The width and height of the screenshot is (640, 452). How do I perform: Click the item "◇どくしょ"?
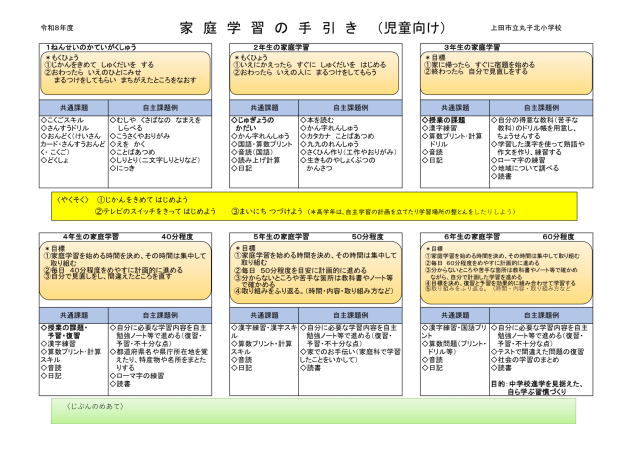55,160
